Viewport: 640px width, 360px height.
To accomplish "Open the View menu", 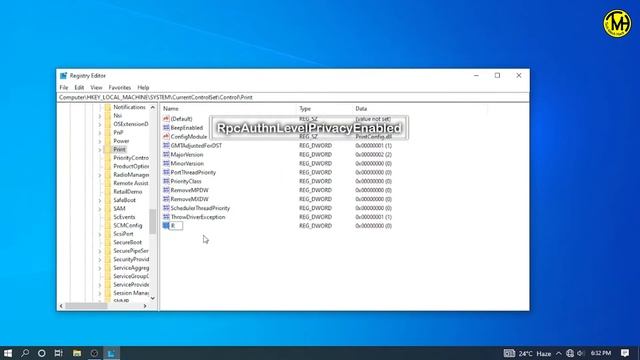I will [x=96, y=87].
